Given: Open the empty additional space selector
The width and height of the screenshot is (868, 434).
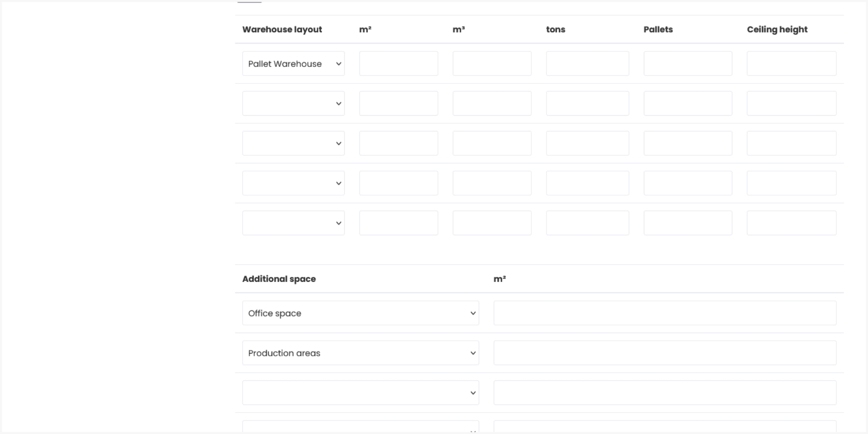Looking at the screenshot, I should [360, 392].
